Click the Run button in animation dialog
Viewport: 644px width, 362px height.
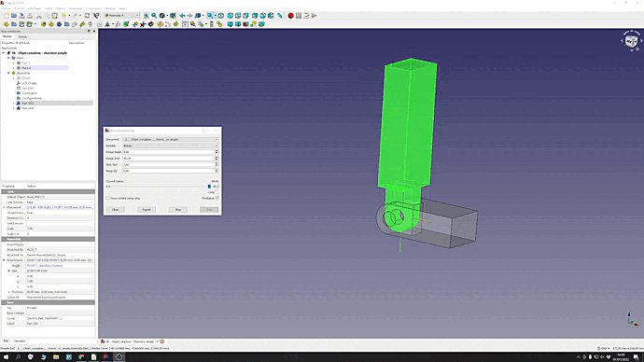(209, 210)
